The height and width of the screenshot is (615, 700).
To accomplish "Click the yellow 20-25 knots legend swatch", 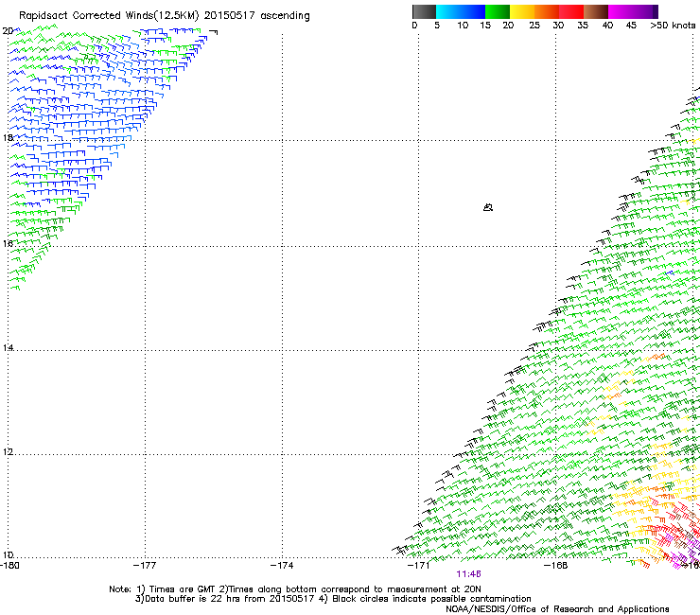I will coord(522,11).
